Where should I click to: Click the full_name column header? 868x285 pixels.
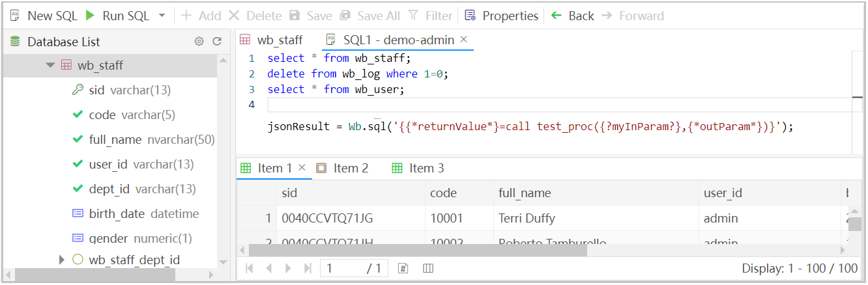[x=596, y=193]
